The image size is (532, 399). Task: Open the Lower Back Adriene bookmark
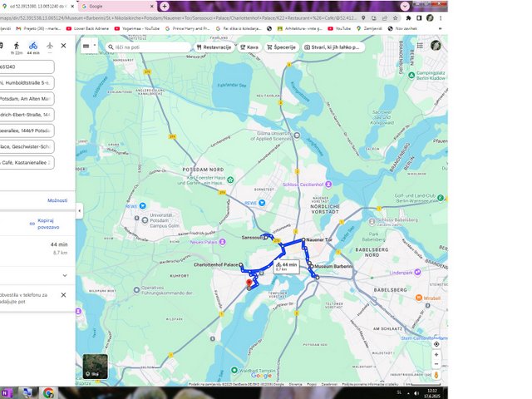(87, 28)
